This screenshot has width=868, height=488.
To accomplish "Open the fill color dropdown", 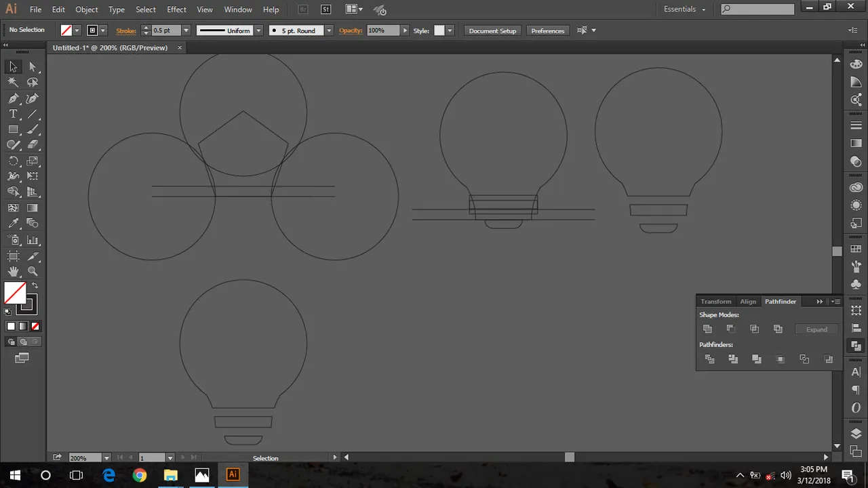I will pos(77,30).
